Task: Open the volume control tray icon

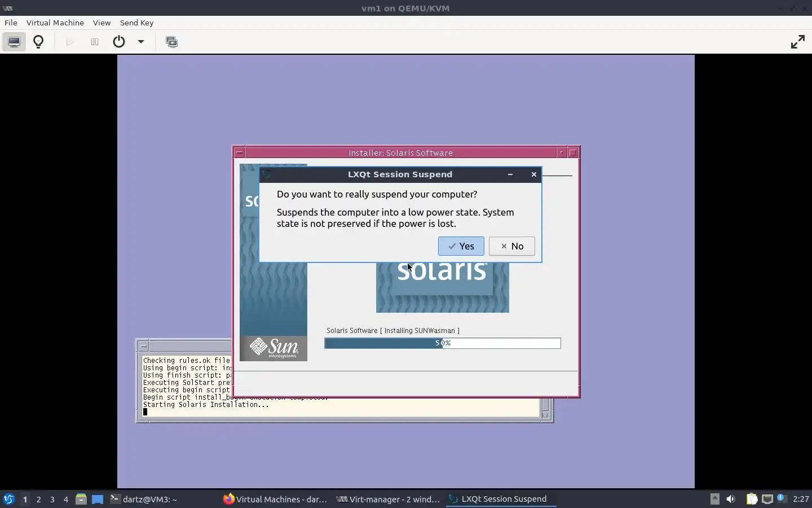Action: coord(731,499)
